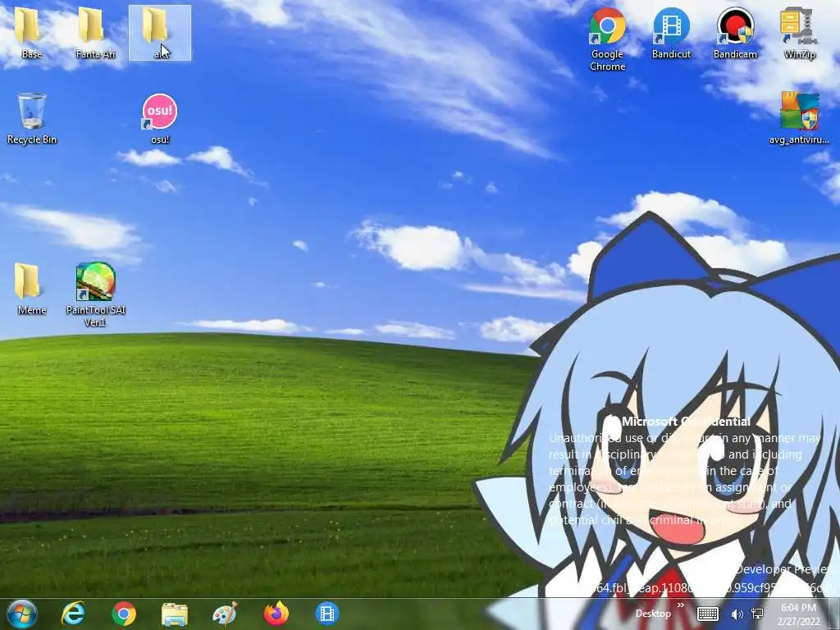Open the Meme folder
840x630 pixels.
pyautogui.click(x=31, y=288)
